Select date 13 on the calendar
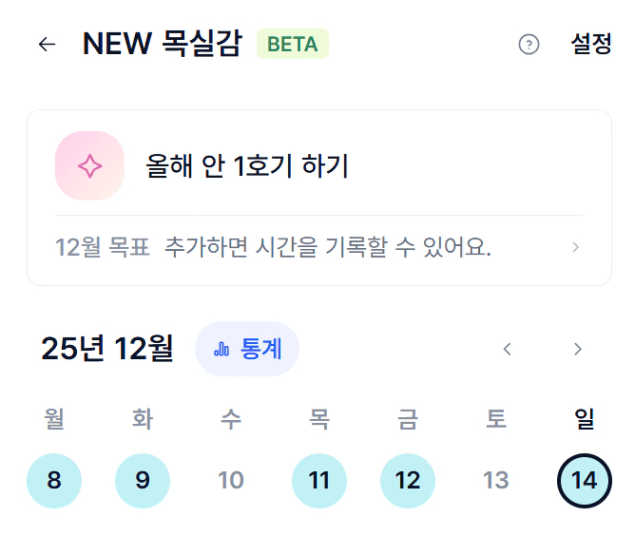Screen dimensions: 635x555 click(496, 480)
